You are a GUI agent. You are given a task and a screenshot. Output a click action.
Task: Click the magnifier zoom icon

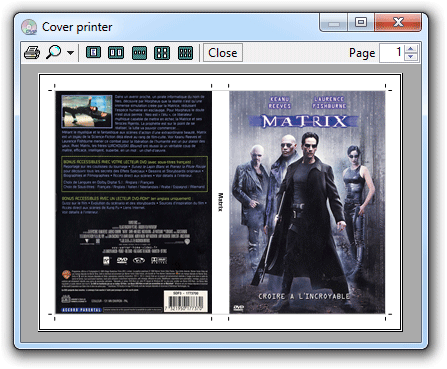(53, 52)
